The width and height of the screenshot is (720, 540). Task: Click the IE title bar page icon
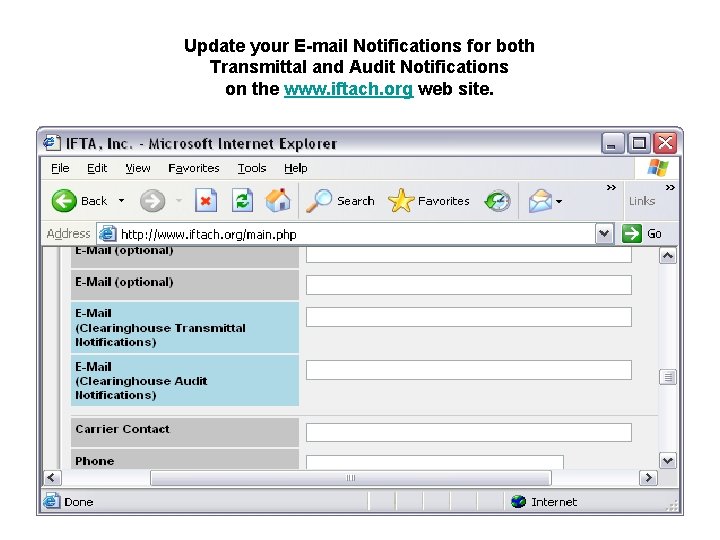[52, 143]
